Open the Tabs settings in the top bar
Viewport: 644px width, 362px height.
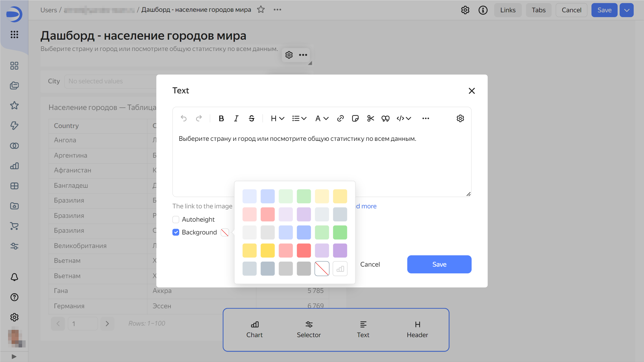[x=538, y=10]
